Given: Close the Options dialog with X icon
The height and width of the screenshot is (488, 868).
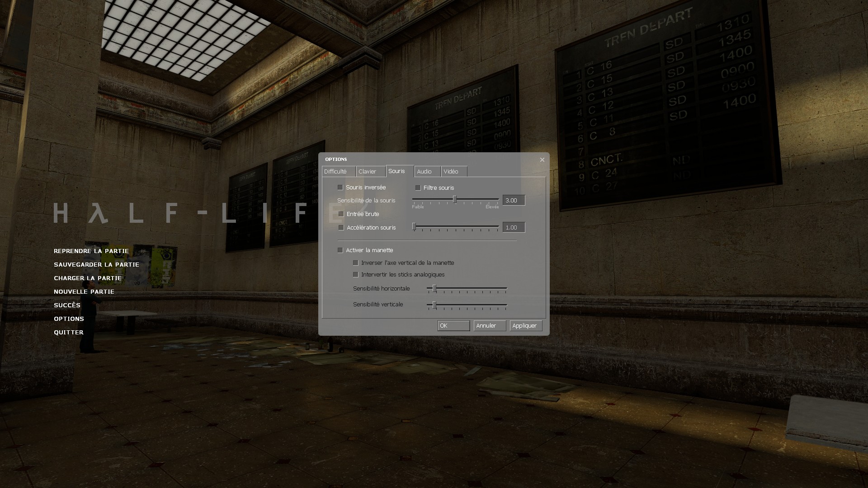Looking at the screenshot, I should click(542, 160).
